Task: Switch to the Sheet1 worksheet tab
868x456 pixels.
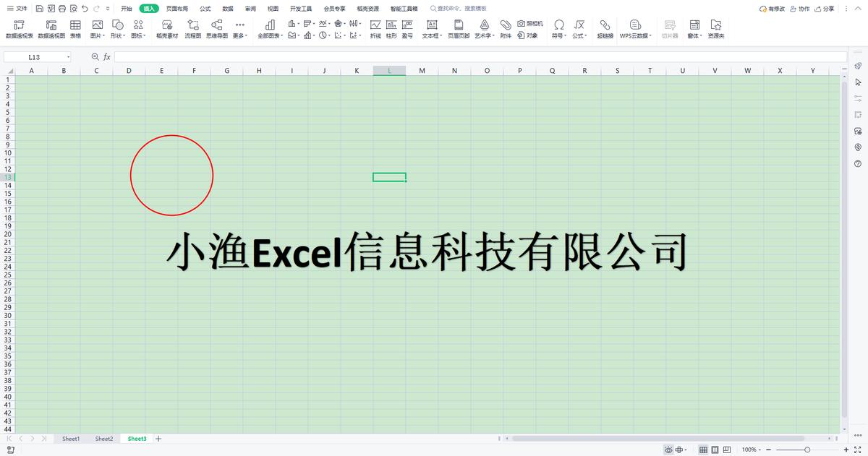Action: point(70,438)
